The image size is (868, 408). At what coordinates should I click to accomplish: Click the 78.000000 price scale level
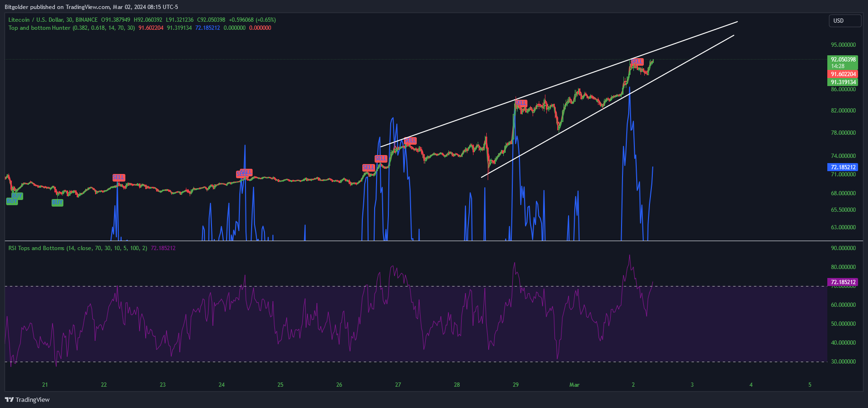point(843,133)
